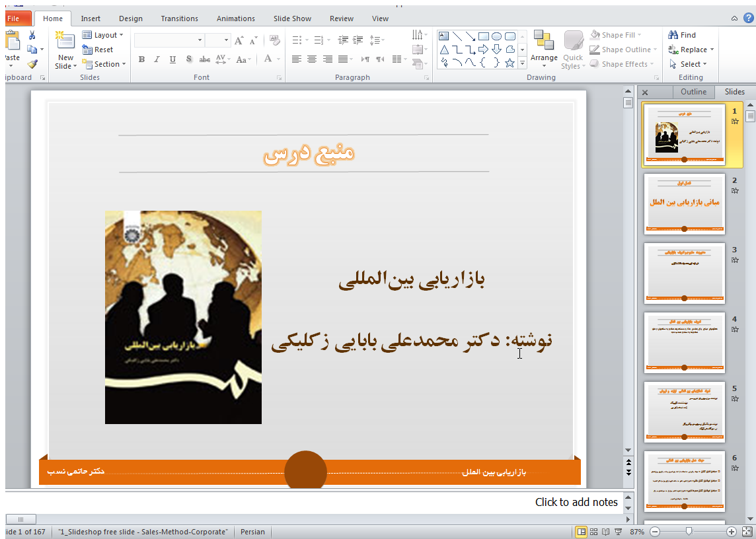This screenshot has height=539, width=756.
Task: Open the Change Case dropdown
Action: click(x=243, y=59)
